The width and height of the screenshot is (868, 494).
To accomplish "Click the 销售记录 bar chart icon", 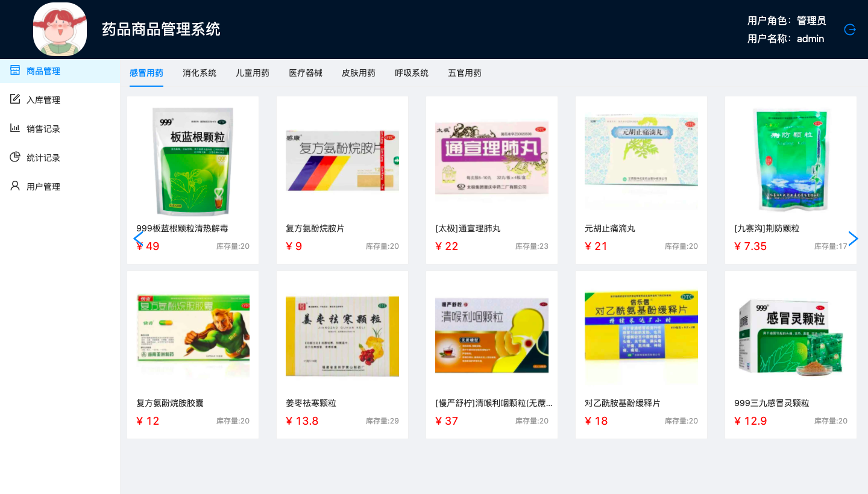I will [15, 128].
